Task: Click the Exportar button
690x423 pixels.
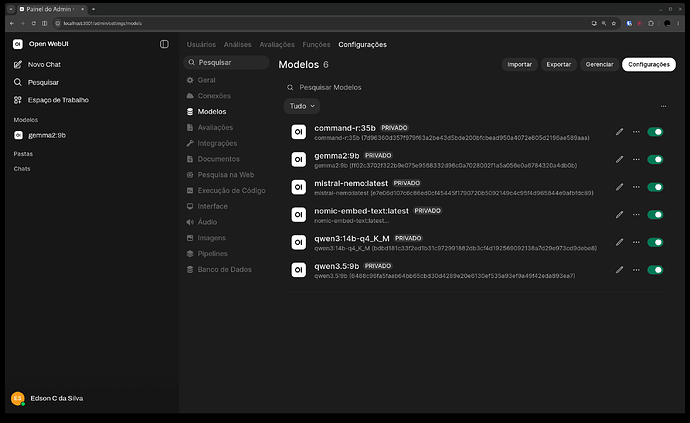Action: (x=559, y=64)
